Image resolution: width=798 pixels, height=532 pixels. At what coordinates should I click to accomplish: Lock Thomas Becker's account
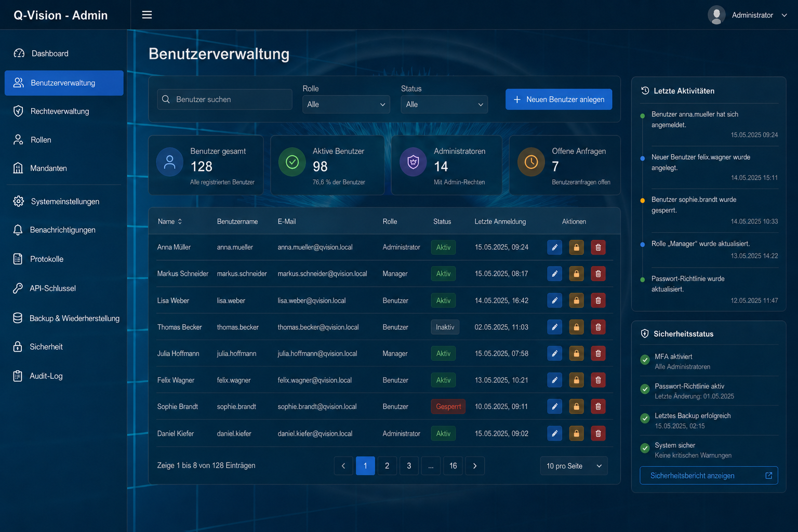click(x=576, y=327)
